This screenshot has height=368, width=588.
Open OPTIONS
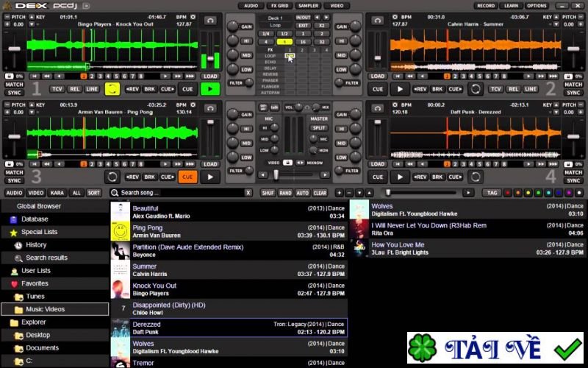click(x=537, y=6)
